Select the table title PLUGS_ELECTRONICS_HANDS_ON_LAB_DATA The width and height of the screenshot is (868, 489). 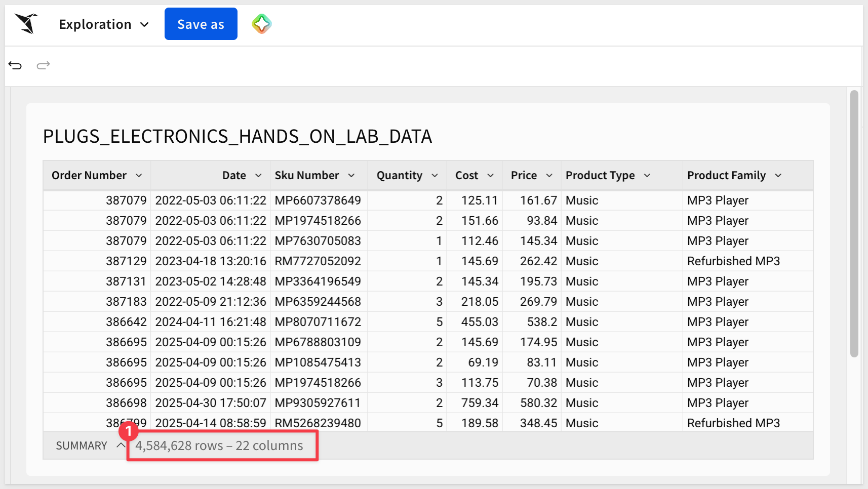(x=238, y=136)
